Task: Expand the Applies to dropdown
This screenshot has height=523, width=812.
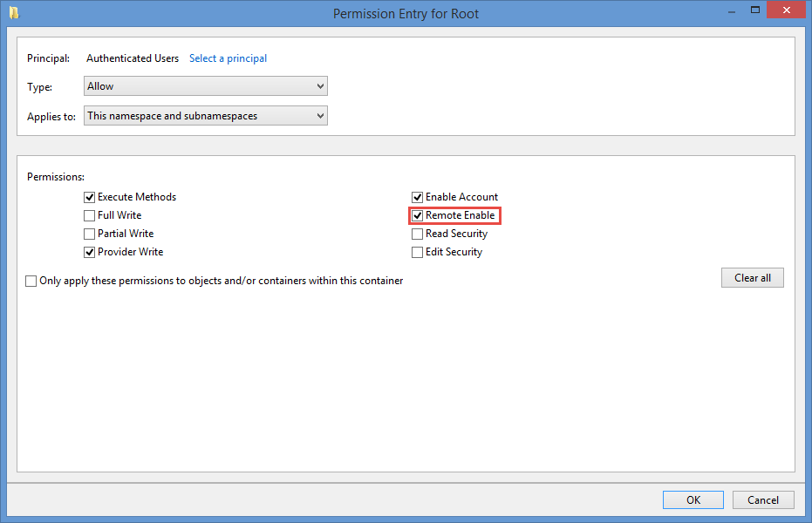Action: 206,115
